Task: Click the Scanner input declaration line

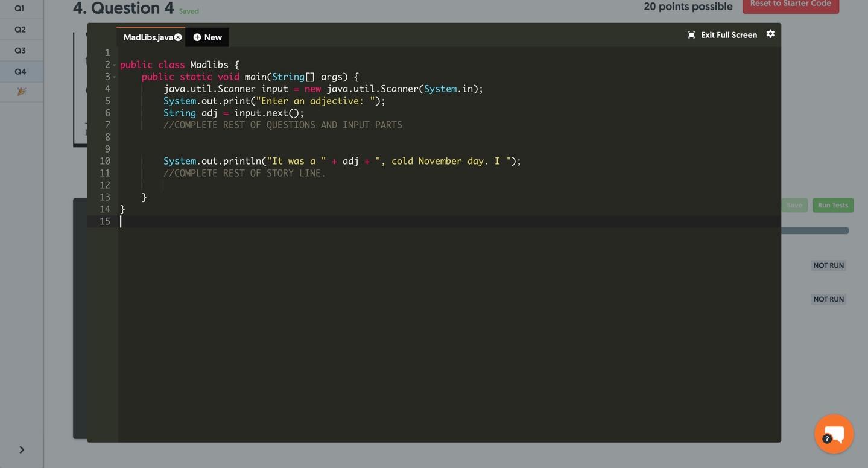Action: 323,89
